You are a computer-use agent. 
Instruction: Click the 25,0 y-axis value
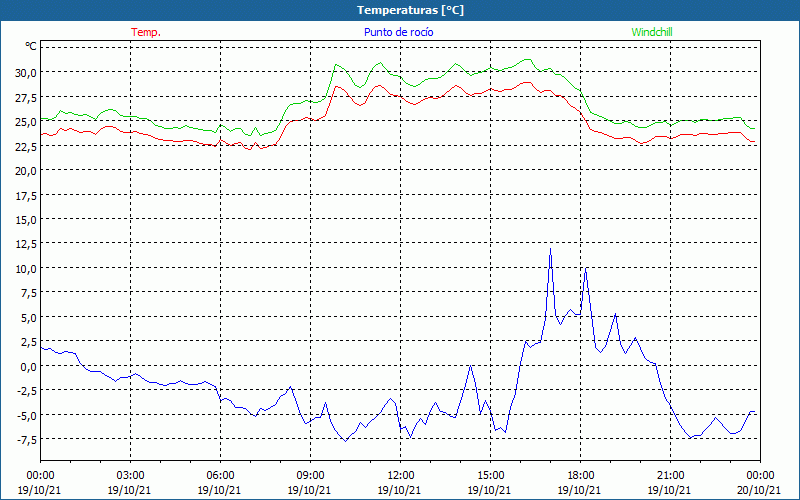pyautogui.click(x=26, y=121)
